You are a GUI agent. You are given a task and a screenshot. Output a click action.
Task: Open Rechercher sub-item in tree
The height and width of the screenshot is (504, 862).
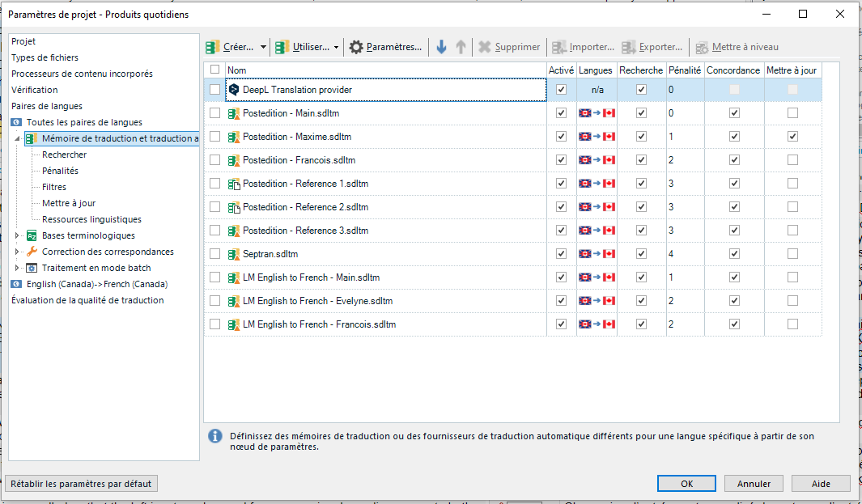coord(64,155)
